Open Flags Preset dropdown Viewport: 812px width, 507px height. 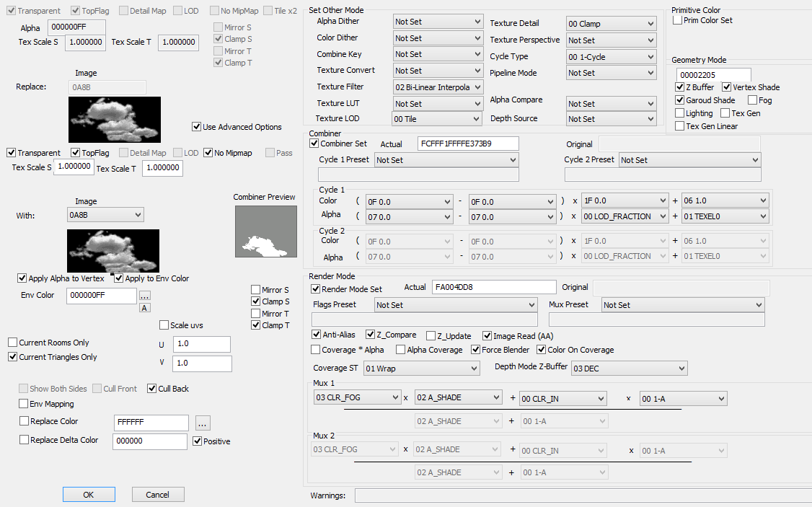pos(456,305)
